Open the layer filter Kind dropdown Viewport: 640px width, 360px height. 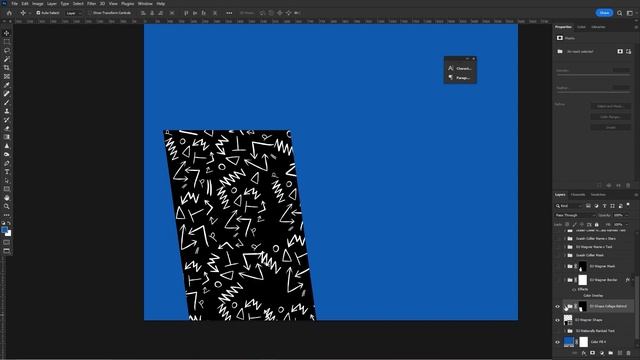pyautogui.click(x=569, y=206)
